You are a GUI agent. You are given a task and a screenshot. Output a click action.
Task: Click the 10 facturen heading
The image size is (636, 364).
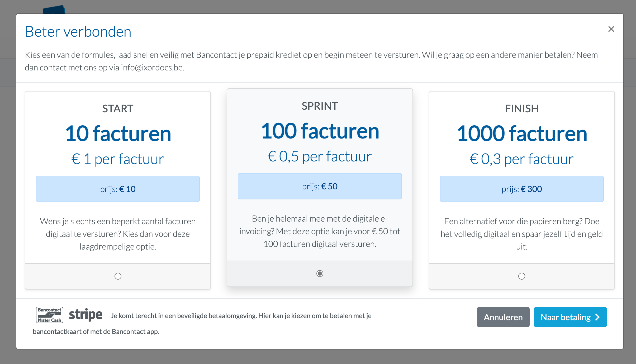[118, 133]
